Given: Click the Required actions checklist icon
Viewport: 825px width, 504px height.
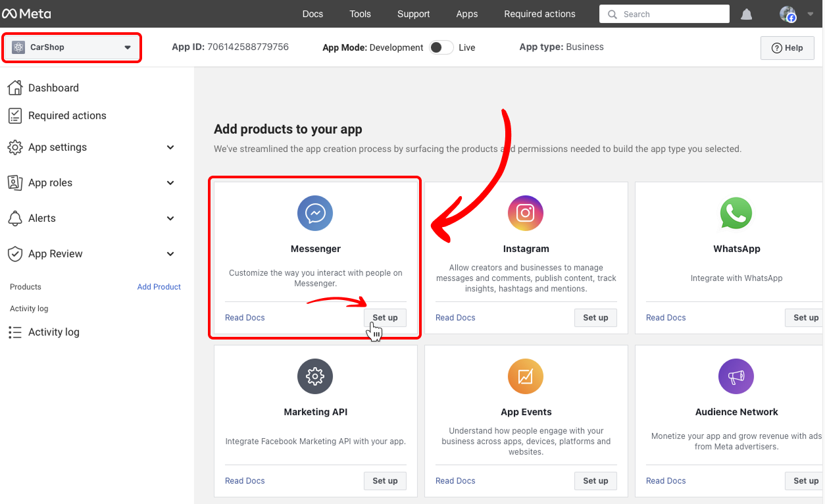Looking at the screenshot, I should point(15,116).
